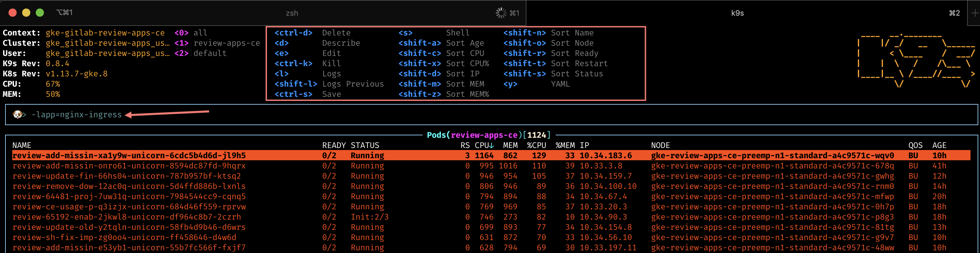Select the highlighted xa1y9w-unicorn pod row

129,155
